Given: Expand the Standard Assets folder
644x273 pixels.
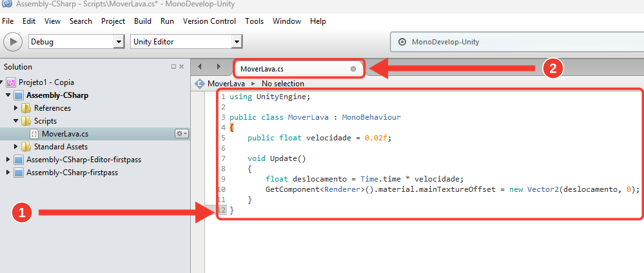Looking at the screenshot, I should coord(16,147).
